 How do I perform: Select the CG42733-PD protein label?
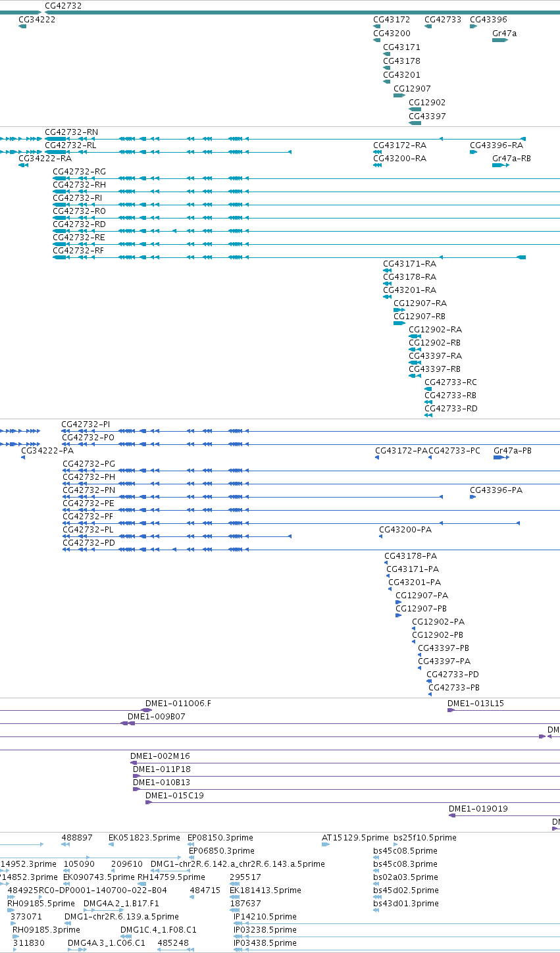click(x=453, y=675)
